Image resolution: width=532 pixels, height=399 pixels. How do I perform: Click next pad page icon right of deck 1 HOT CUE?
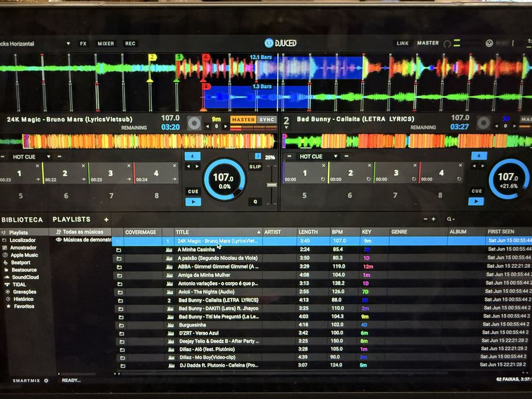click(x=59, y=156)
